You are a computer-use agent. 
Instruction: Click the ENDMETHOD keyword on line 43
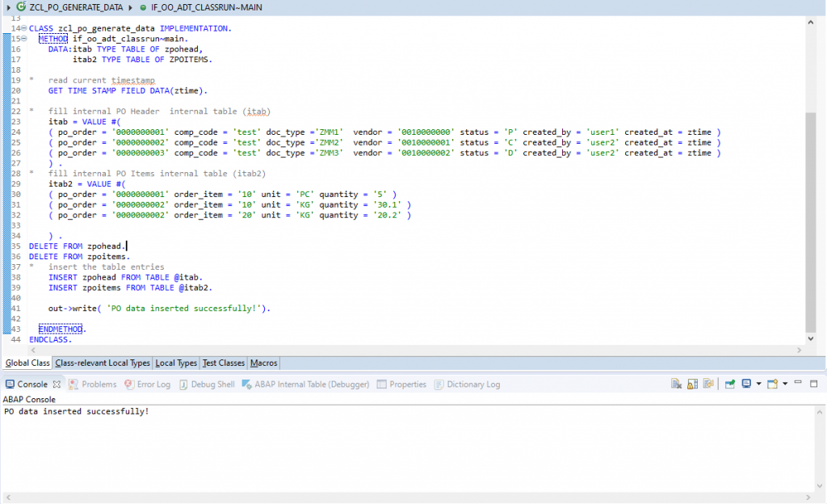[61, 329]
